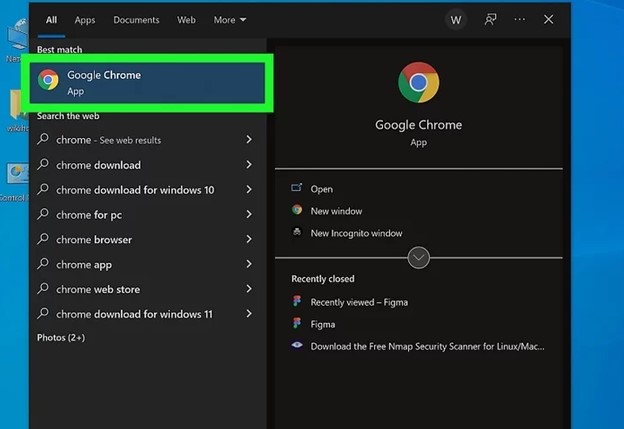Switch to the Documents tab
Viewport: 624px width, 429px height.
tap(136, 19)
